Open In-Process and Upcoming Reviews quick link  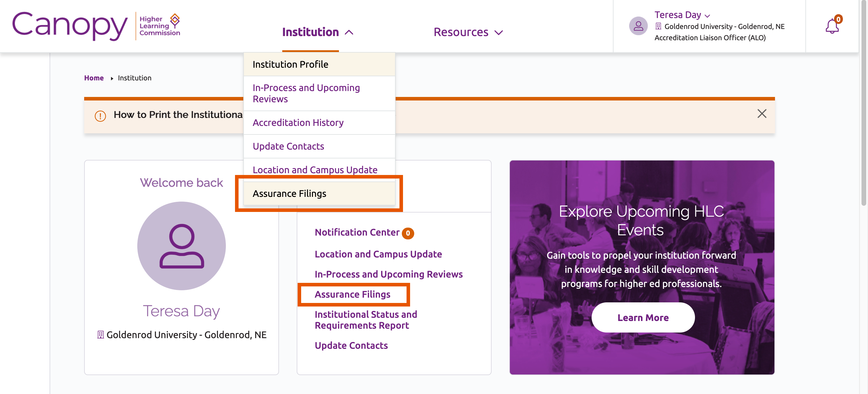tap(389, 274)
